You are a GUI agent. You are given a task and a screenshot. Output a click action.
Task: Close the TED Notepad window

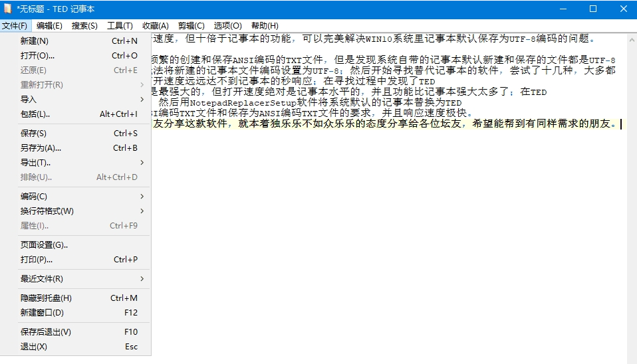pyautogui.click(x=624, y=9)
